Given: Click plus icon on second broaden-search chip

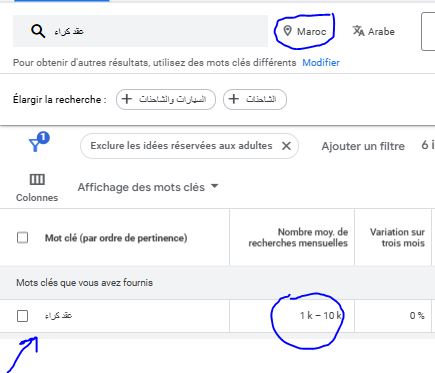Looking at the screenshot, I should click(x=234, y=99).
